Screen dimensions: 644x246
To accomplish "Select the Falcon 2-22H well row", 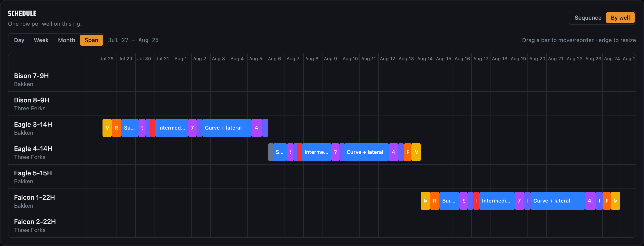I will [322, 225].
